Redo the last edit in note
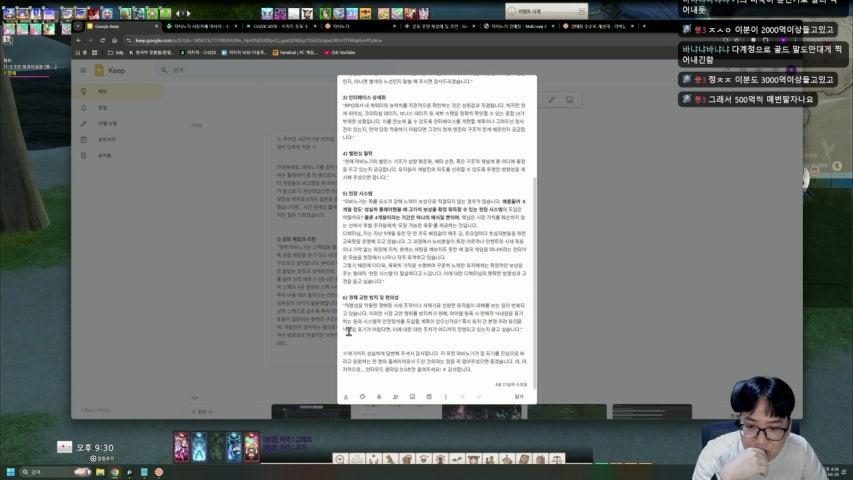 [479, 396]
